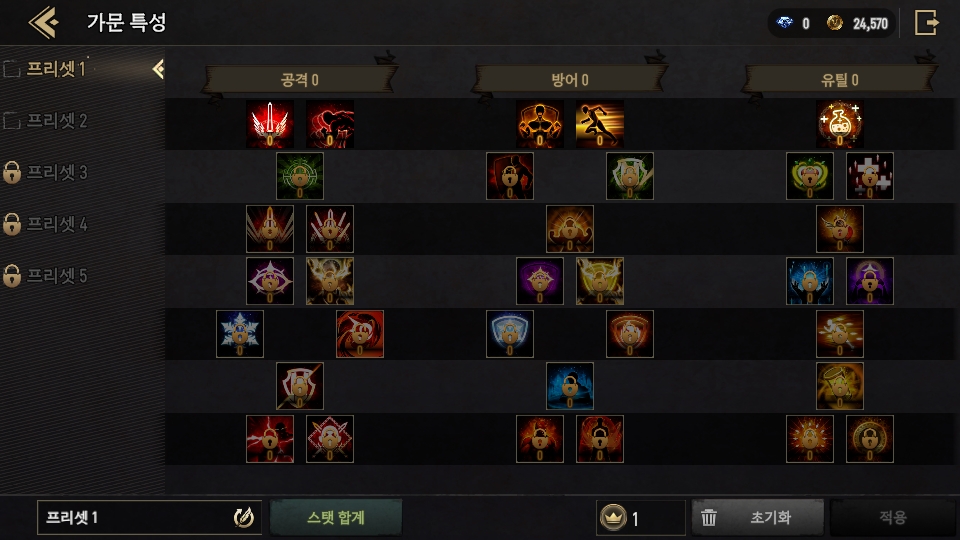Viewport: 960px width, 540px height.
Task: Toggle the 프리셋 1 checkbox
Action: 11,69
